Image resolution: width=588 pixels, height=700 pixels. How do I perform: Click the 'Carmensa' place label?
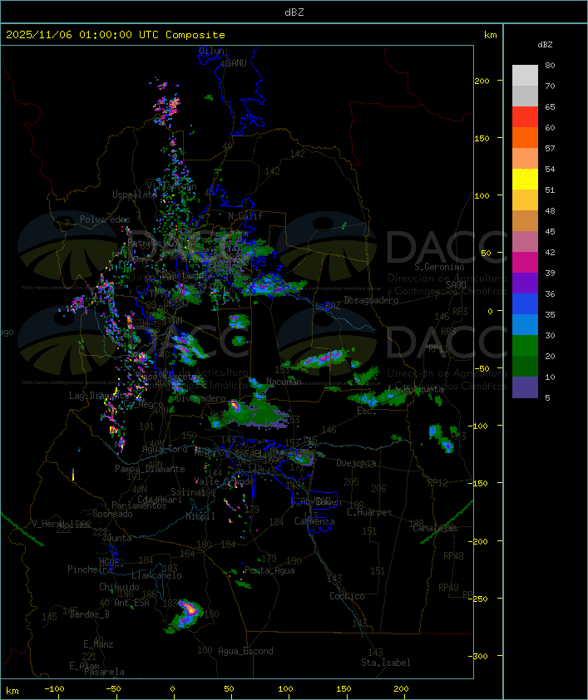pos(314,521)
